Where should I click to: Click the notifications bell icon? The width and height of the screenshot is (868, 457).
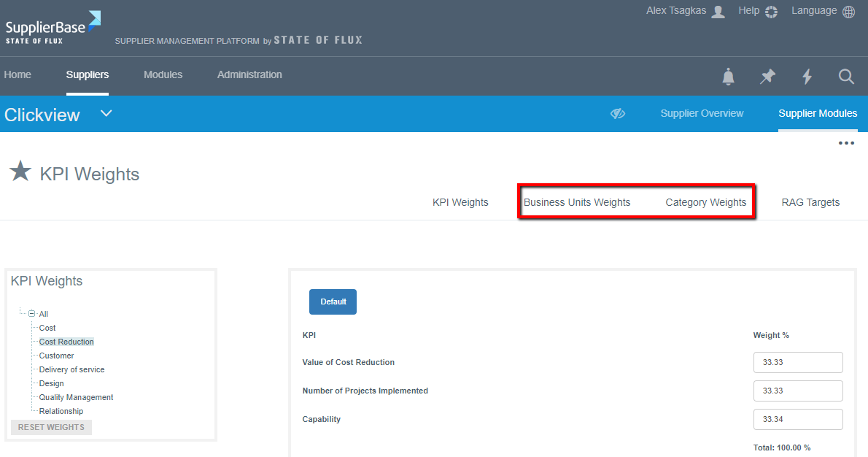(x=728, y=76)
